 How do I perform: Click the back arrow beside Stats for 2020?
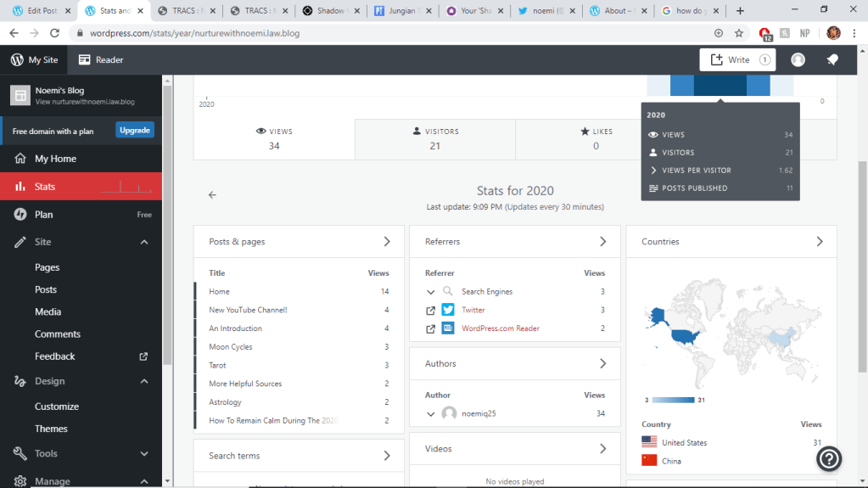[212, 194]
